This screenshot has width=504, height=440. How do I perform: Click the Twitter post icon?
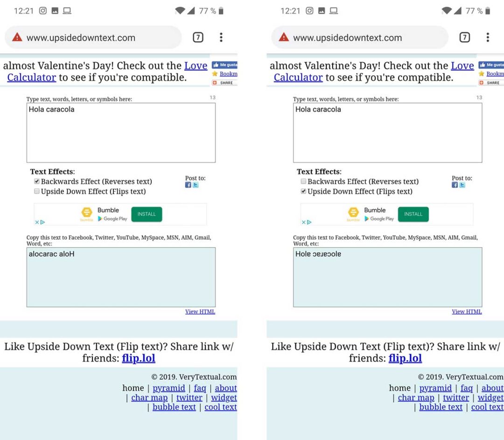pos(196,185)
